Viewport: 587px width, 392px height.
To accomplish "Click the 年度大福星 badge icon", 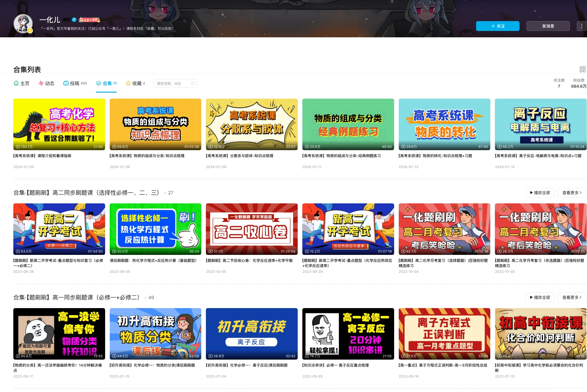I will point(89,20).
